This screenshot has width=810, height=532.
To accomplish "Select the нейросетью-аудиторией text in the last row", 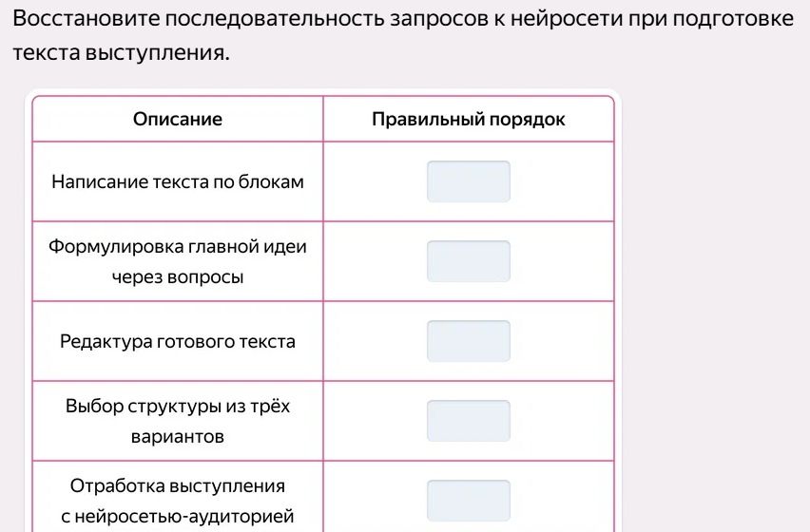I will (x=185, y=516).
